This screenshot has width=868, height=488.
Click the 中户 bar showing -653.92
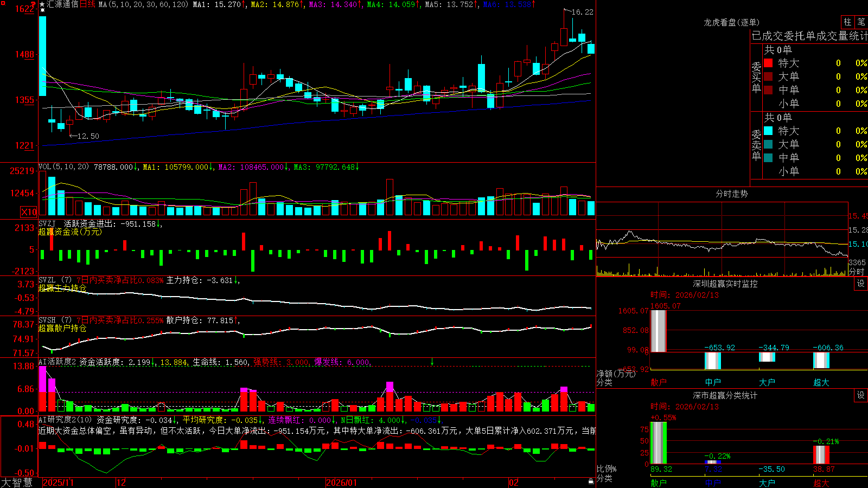coord(712,361)
